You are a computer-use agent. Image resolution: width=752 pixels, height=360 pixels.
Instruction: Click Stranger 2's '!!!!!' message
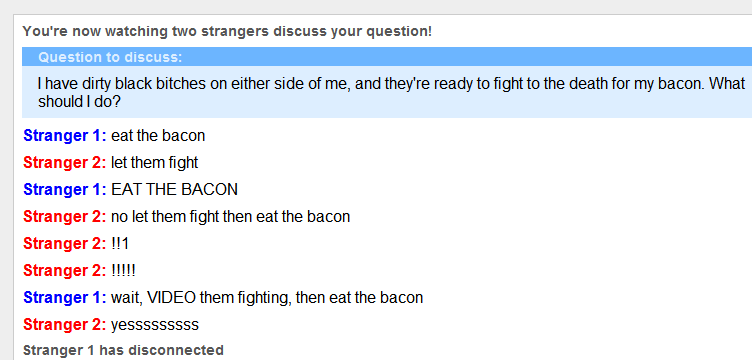(123, 271)
